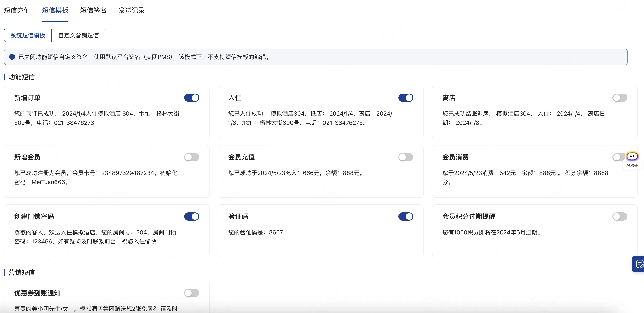This screenshot has width=644, height=313.
Task: Click the 功能短信 section heading
Action: pos(22,77)
